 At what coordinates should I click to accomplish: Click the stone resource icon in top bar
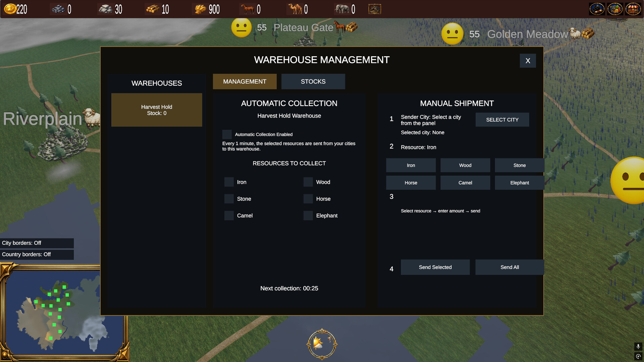point(105,9)
